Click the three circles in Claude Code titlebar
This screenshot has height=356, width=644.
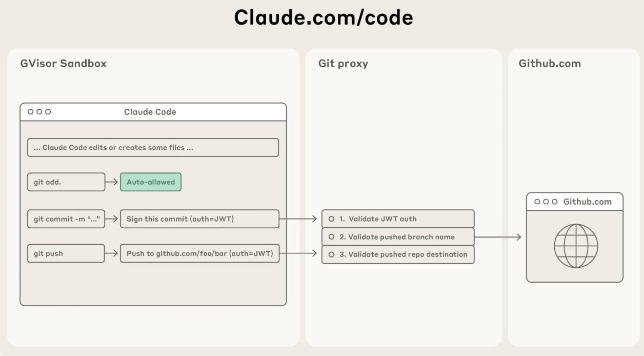point(39,112)
